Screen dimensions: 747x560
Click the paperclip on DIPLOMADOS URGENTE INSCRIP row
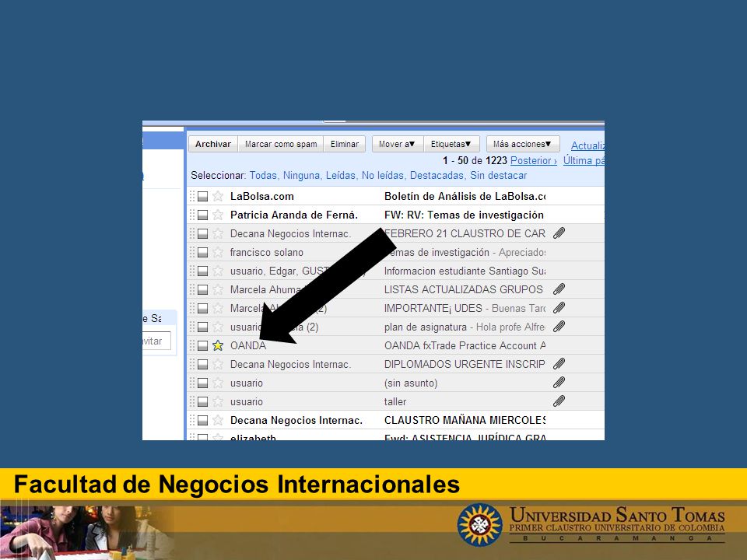[559, 364]
